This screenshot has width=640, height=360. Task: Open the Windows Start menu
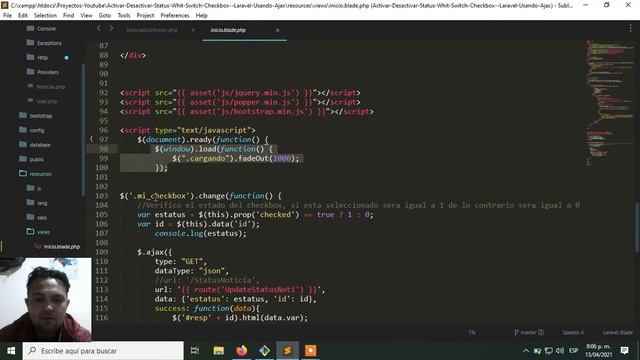(11, 351)
